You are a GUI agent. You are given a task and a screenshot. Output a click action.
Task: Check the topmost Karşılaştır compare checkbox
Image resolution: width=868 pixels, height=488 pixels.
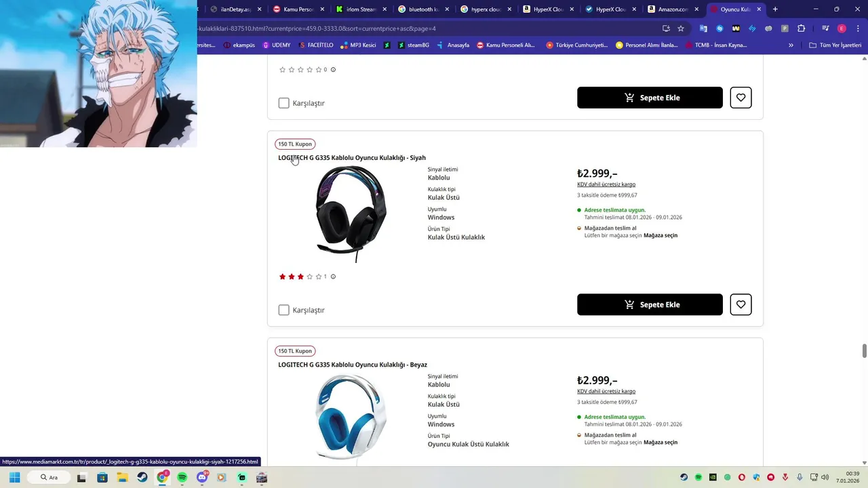pos(283,103)
